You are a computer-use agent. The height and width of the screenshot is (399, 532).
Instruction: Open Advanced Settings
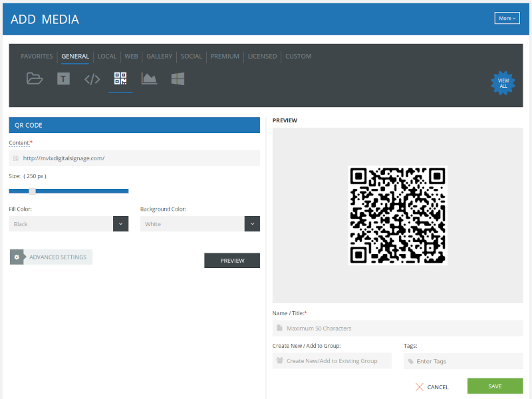coord(51,257)
